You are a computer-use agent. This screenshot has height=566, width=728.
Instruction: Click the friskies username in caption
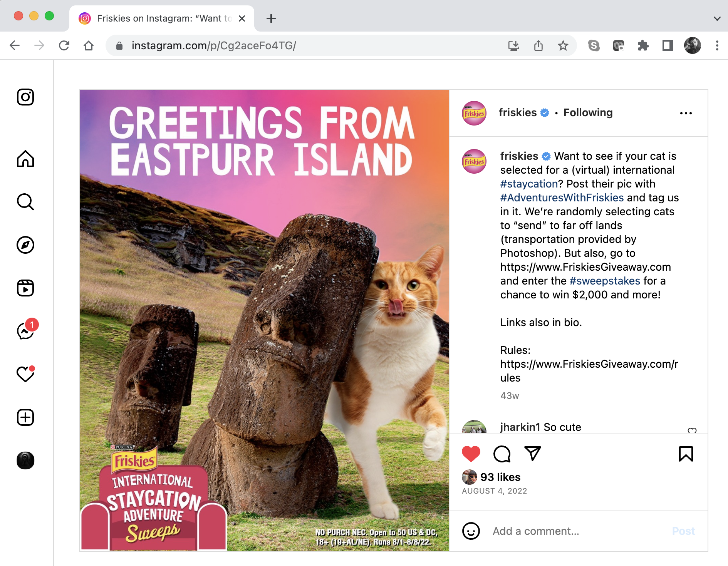pos(519,156)
